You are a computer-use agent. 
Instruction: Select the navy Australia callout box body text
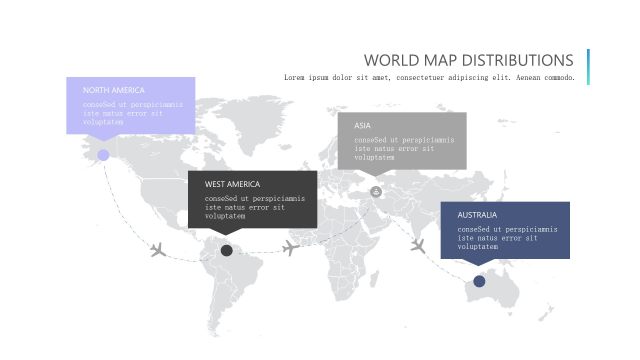tap(507, 238)
